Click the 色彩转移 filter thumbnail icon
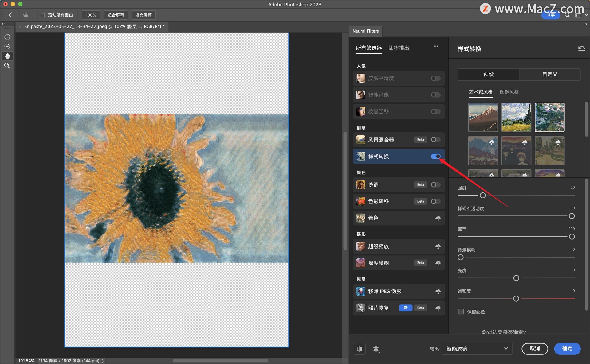This screenshot has width=590, height=364. 361,201
